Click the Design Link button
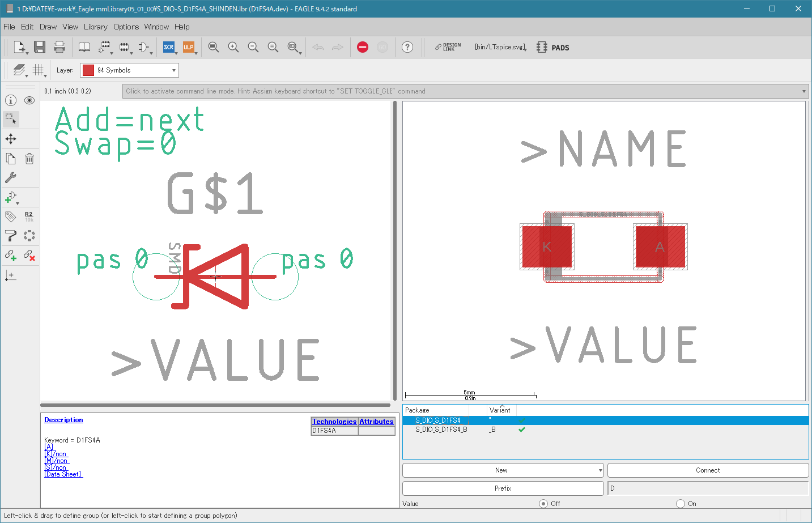 [448, 47]
